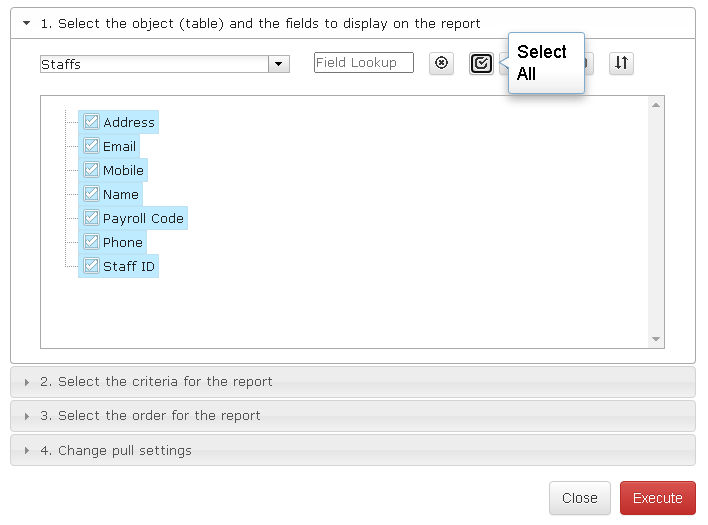Click into the Field Lookup input
Viewport: 708px width, 525px height.
pyautogui.click(x=364, y=62)
